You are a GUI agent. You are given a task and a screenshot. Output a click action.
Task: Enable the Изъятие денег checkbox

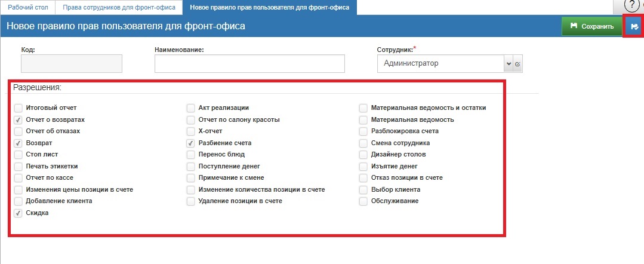[x=363, y=167]
